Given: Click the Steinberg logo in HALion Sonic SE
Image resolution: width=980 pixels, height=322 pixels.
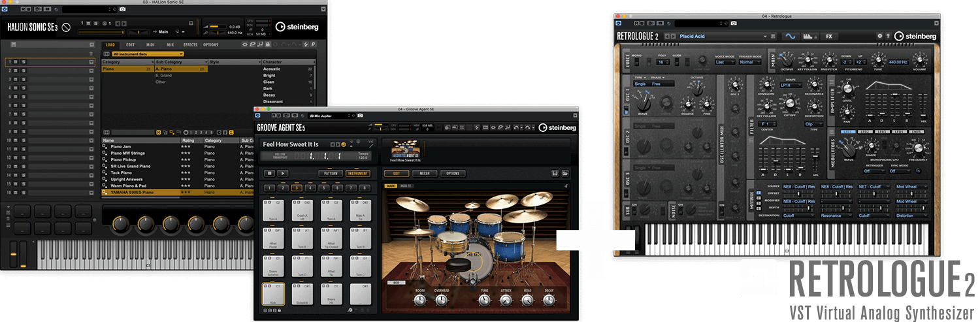Looking at the screenshot, I should (x=298, y=27).
